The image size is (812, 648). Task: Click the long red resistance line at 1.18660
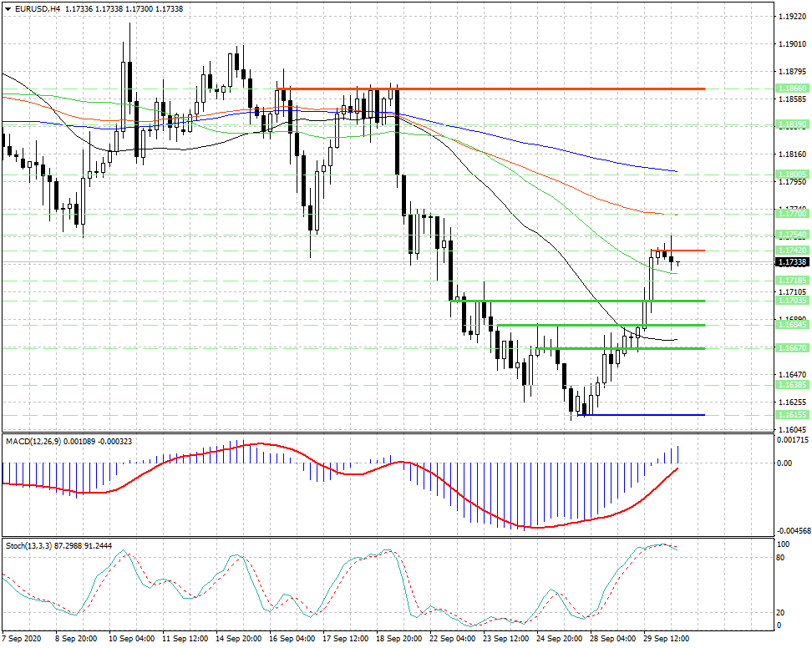[x=490, y=89]
